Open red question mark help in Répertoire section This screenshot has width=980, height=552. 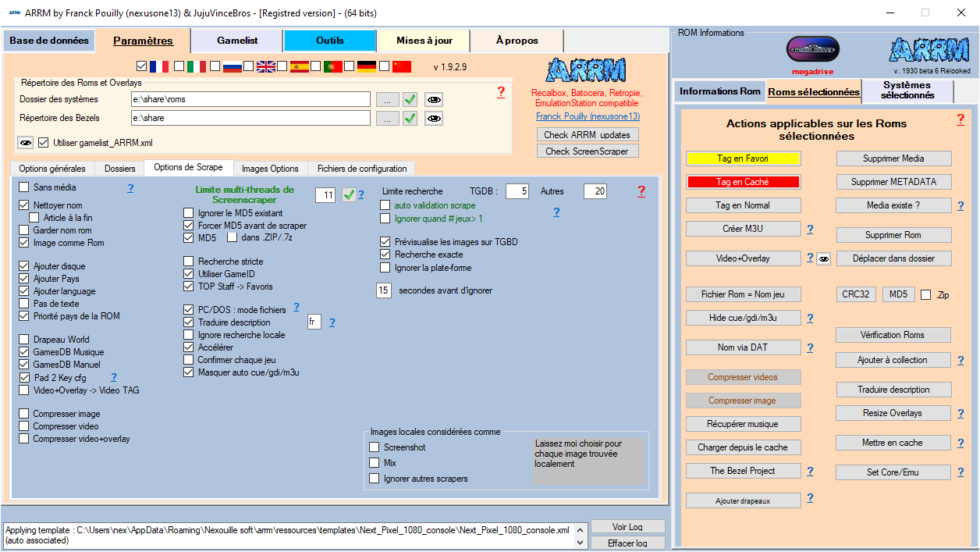click(x=501, y=93)
